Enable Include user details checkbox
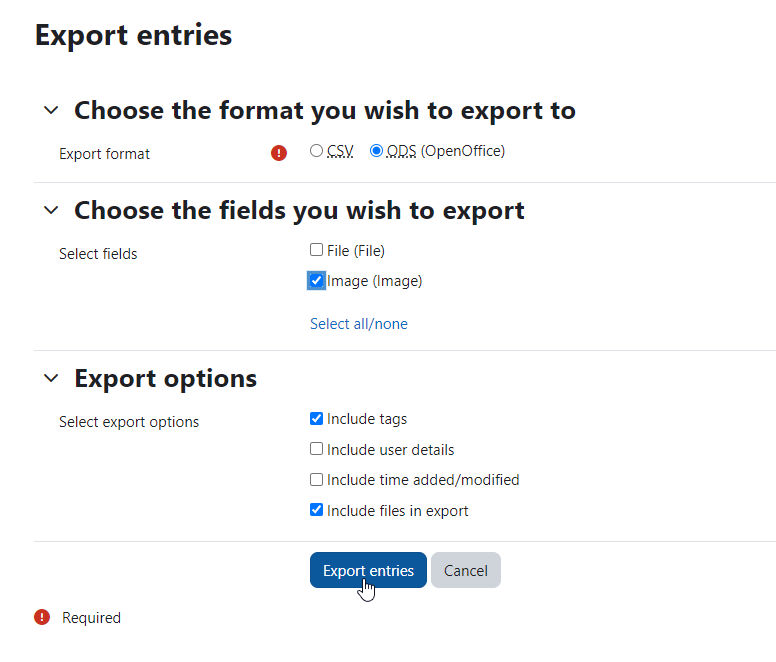Viewport: 776px width, 662px height. click(x=316, y=449)
